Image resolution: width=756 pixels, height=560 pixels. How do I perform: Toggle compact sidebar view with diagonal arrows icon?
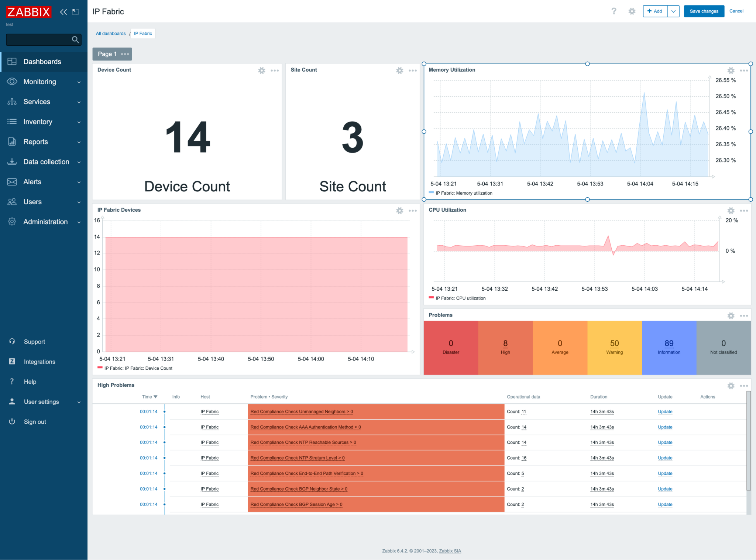[x=75, y=12]
